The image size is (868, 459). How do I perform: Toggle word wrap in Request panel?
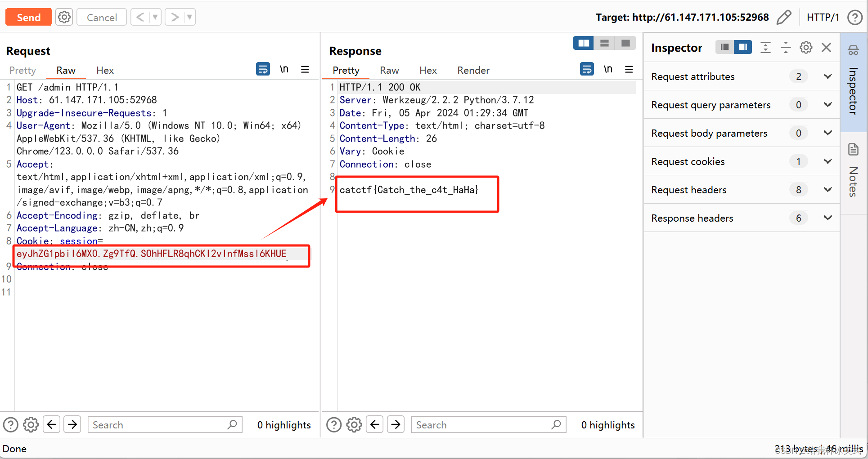coord(263,69)
